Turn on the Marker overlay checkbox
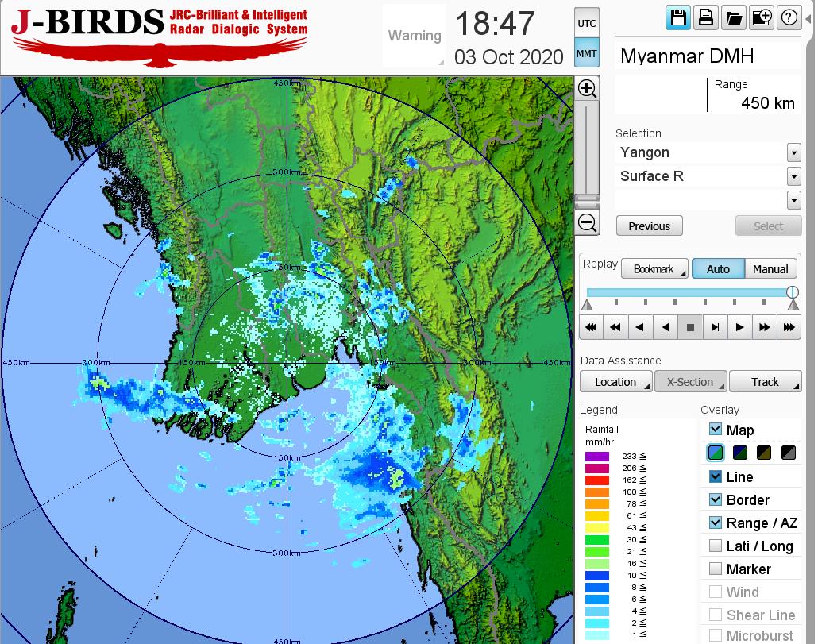 pyautogui.click(x=716, y=569)
